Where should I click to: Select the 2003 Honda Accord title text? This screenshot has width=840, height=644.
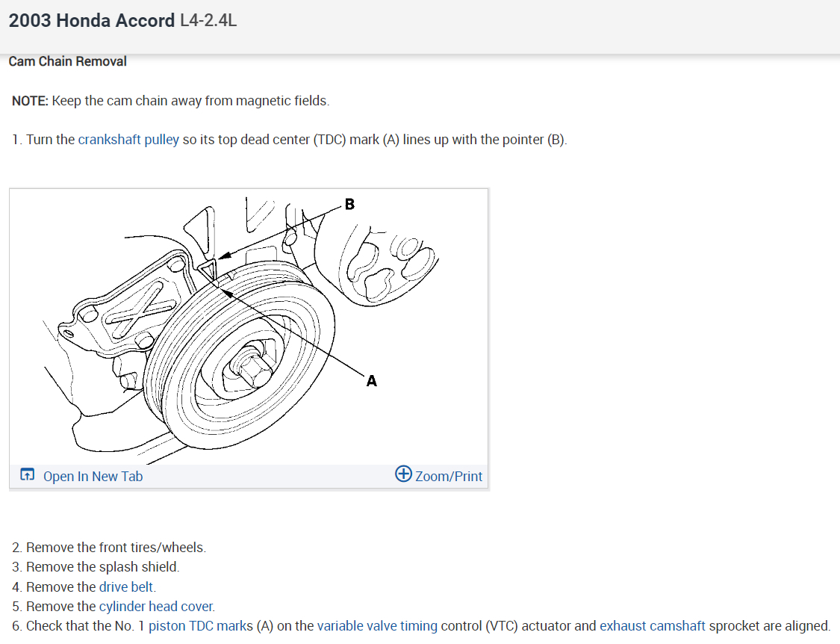[x=92, y=20]
